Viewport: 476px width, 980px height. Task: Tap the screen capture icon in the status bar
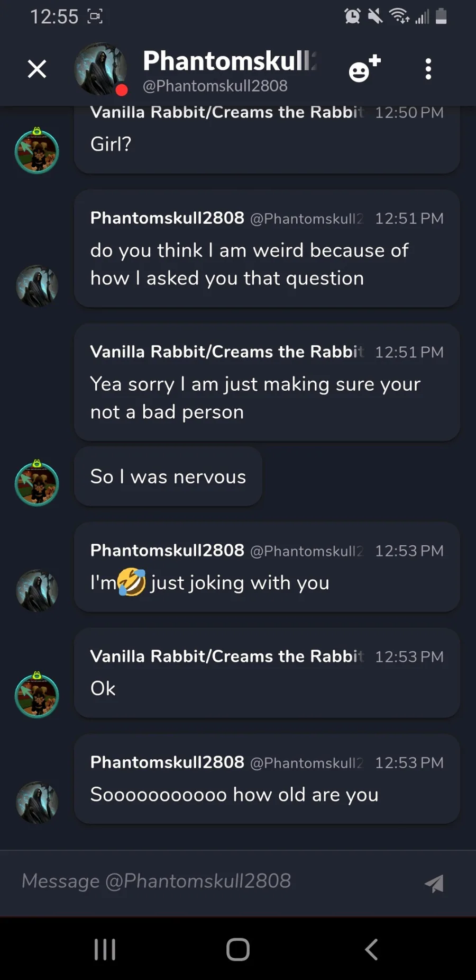pos(95,16)
